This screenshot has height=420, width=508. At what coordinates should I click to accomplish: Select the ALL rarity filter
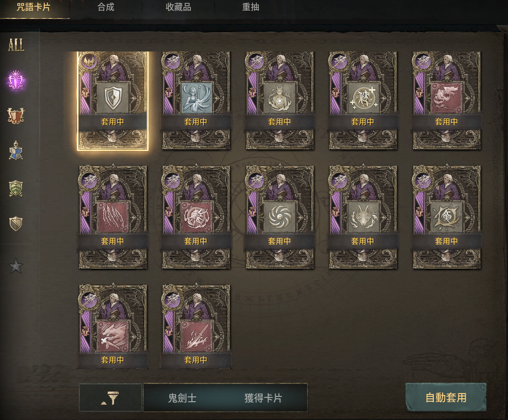coord(16,45)
